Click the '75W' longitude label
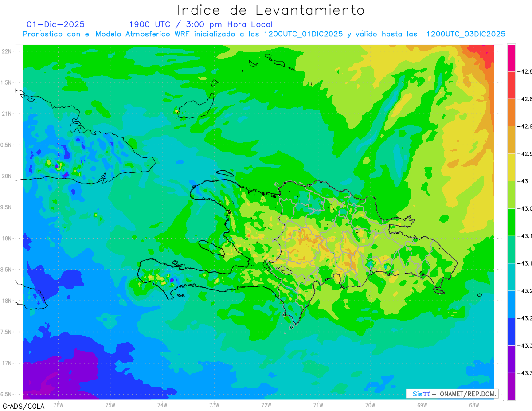This screenshot has width=532, height=411. [110, 405]
